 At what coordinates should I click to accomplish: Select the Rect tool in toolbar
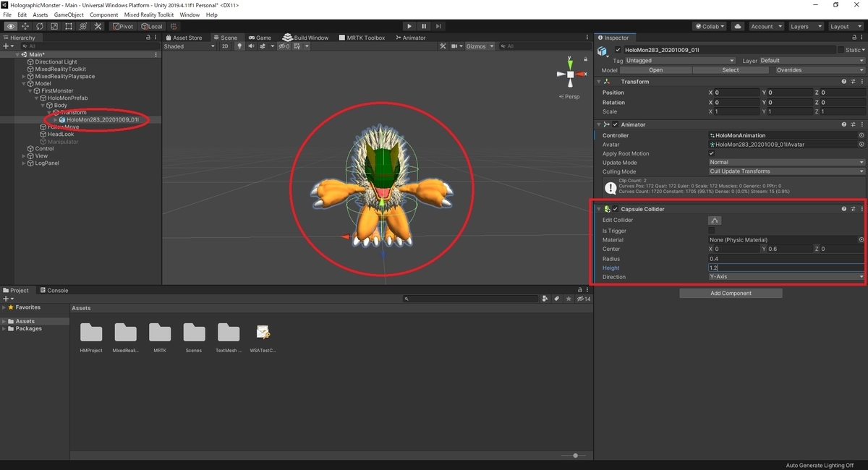pyautogui.click(x=69, y=26)
